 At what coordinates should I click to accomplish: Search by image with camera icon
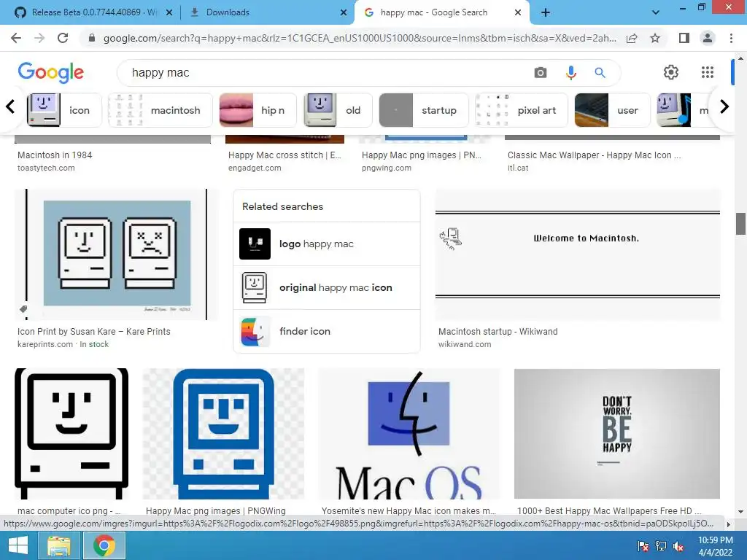click(x=541, y=72)
